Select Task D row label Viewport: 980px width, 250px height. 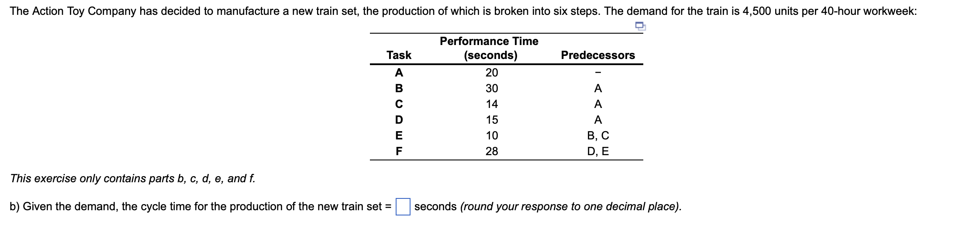399,120
